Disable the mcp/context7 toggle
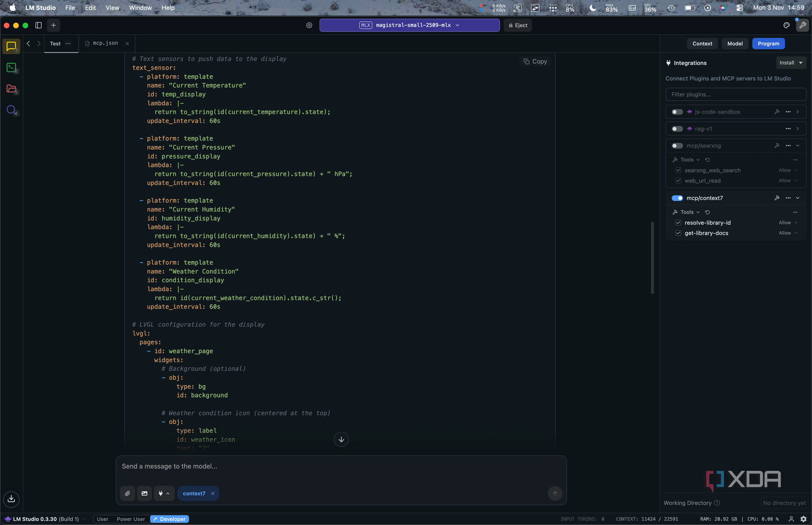Image resolution: width=812 pixels, height=525 pixels. tap(677, 198)
